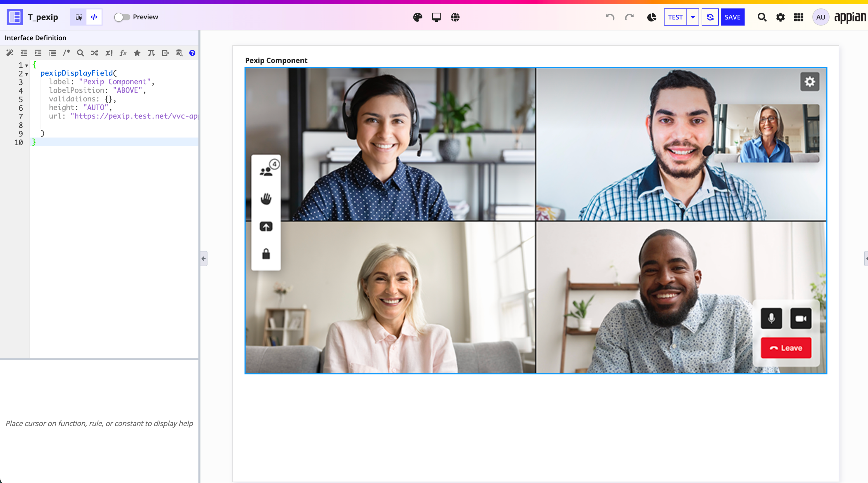Leave the Pexip meeting
This screenshot has height=483, width=868.
(x=786, y=348)
